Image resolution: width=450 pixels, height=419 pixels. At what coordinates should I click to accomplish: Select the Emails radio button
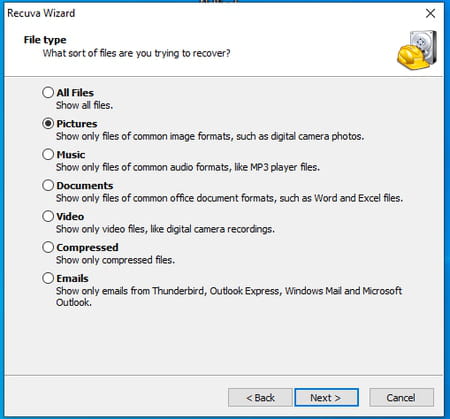pos(48,278)
